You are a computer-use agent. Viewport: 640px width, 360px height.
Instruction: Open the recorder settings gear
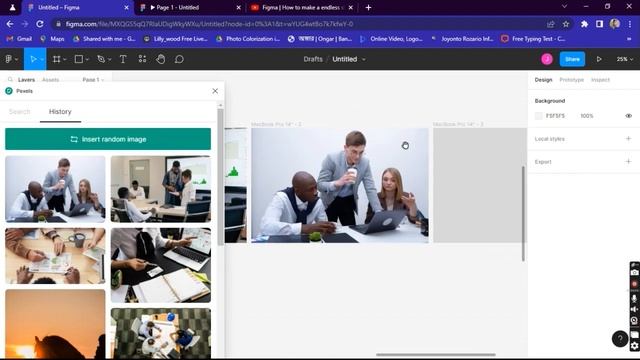(634, 346)
